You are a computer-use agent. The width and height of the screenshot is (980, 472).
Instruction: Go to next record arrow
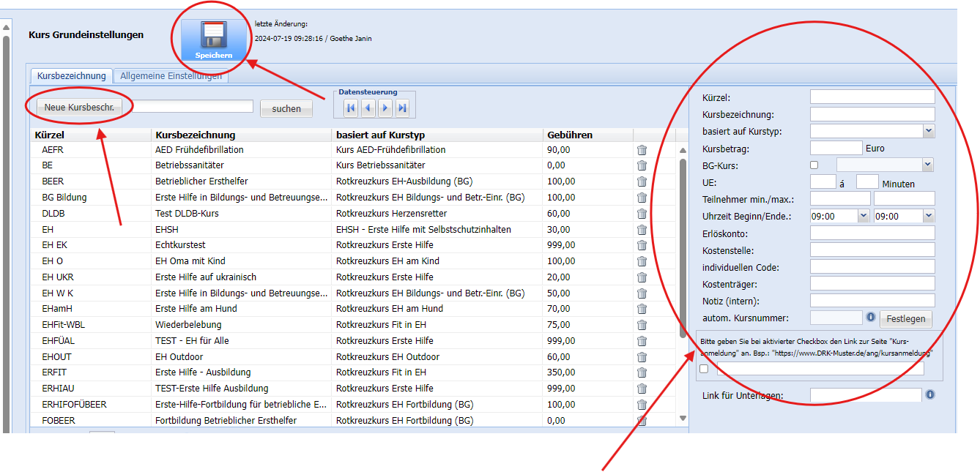point(385,108)
